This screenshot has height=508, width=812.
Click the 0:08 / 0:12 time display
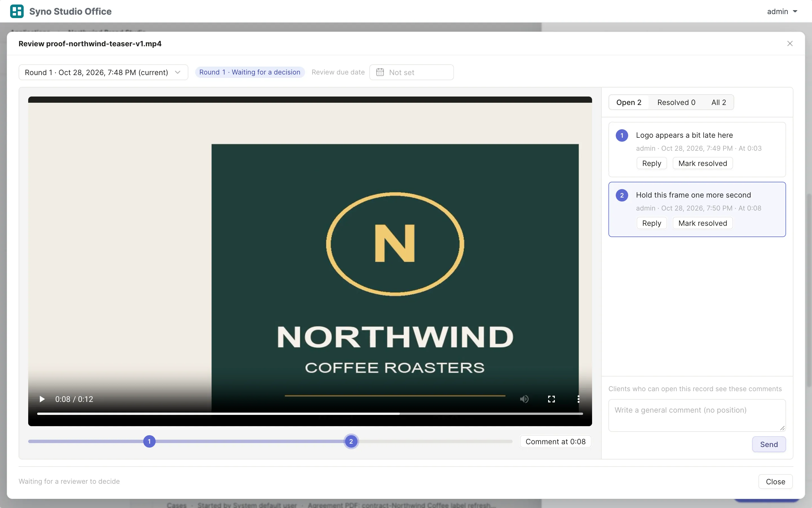click(x=74, y=399)
